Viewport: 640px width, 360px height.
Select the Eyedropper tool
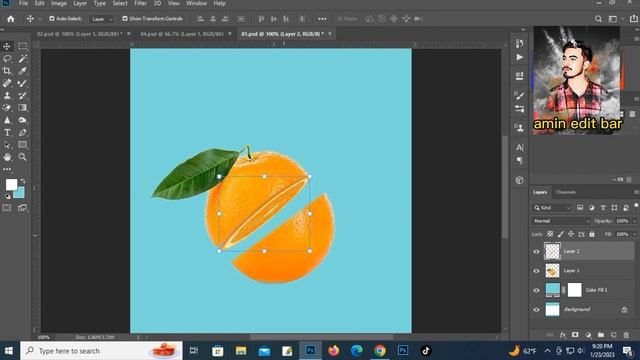(22, 71)
